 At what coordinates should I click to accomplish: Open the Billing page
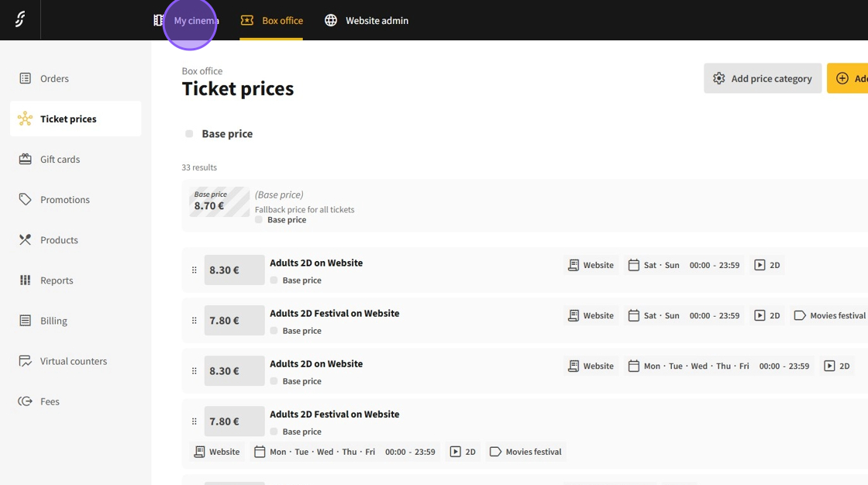tap(53, 320)
